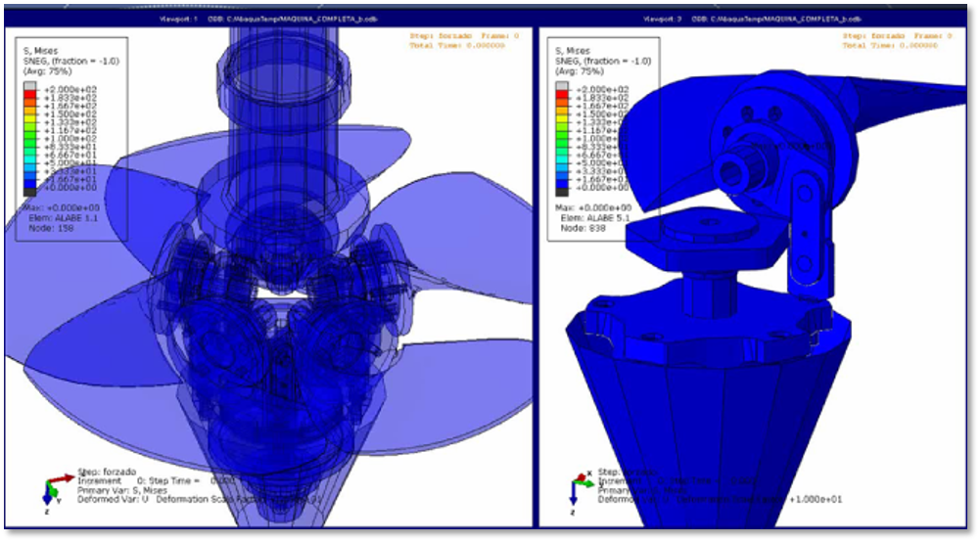Viewport: 980px width, 542px height.
Task: Click 'Elem: ALABE 5.1' text in right legend
Action: (590, 217)
